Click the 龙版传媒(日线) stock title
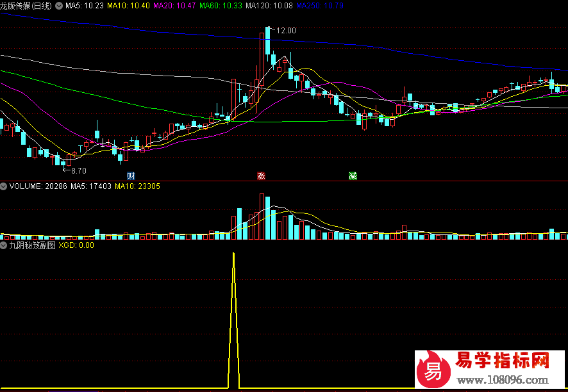This screenshot has height=392, width=568. pos(27,6)
